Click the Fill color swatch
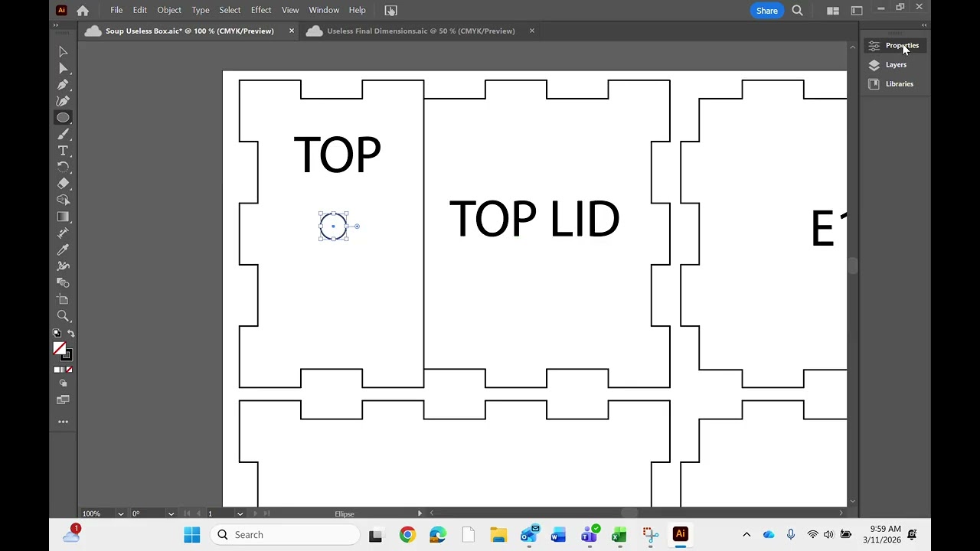Screen dimensions: 980x551 (59, 349)
